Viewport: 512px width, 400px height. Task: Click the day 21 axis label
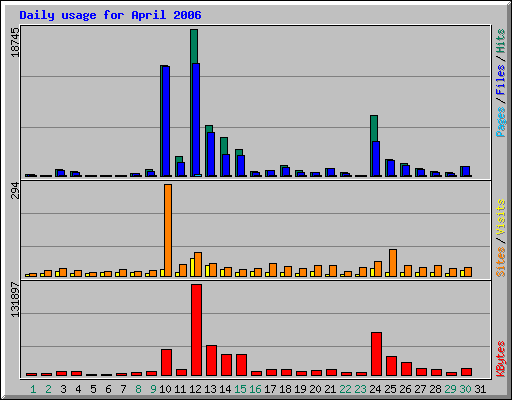pos(330,389)
